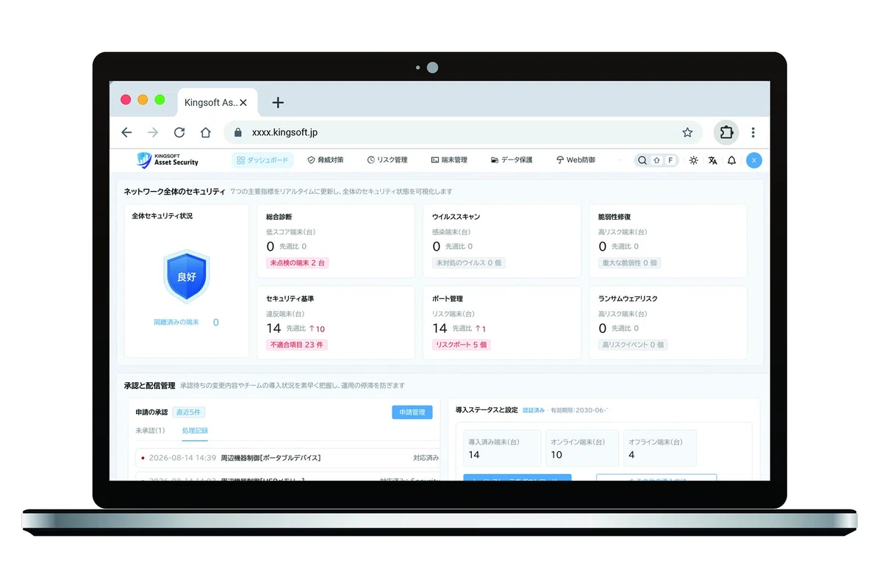Select the ダッシュボード menu item
Image resolution: width=882 pixels, height=588 pixels.
pos(263,160)
